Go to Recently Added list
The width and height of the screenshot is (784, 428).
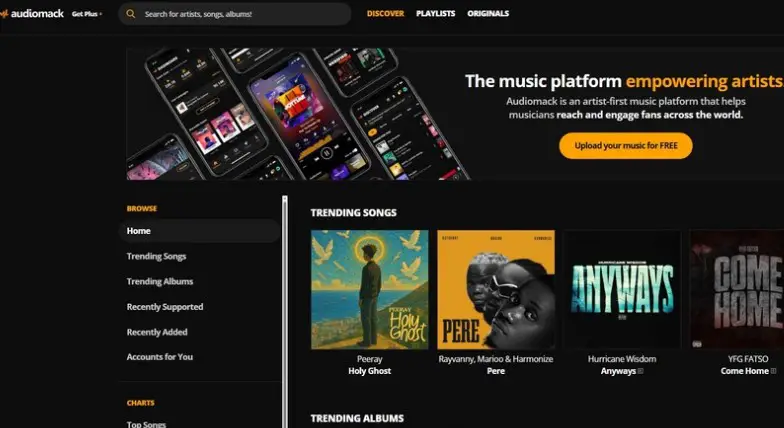pos(157,332)
